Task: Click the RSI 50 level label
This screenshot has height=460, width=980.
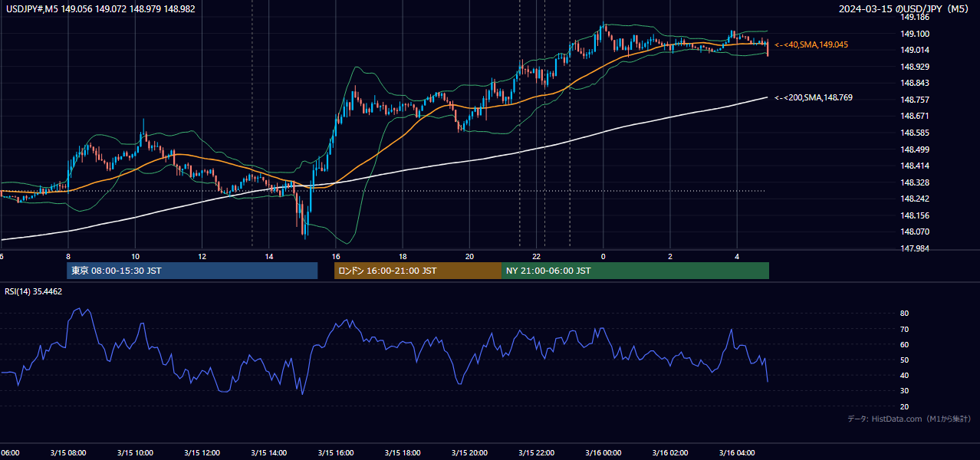Action: pos(904,360)
